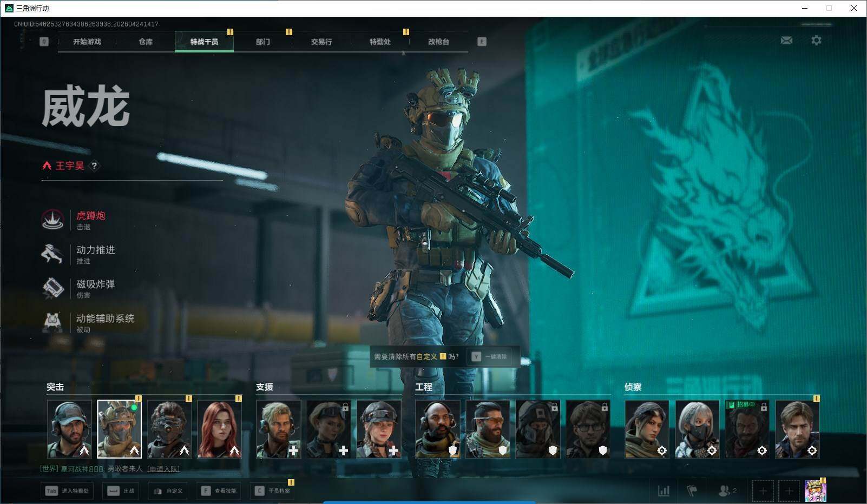Click the left empty squad slot plus

pos(763,490)
